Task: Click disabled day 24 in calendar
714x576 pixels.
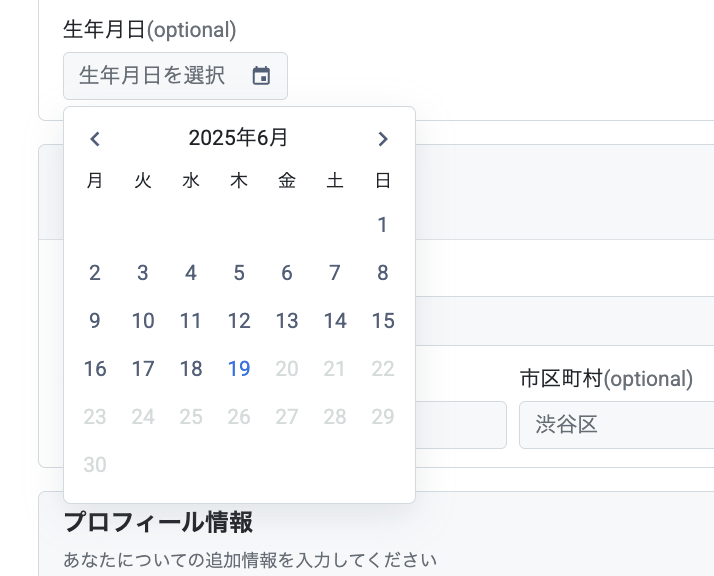Action: [x=143, y=417]
